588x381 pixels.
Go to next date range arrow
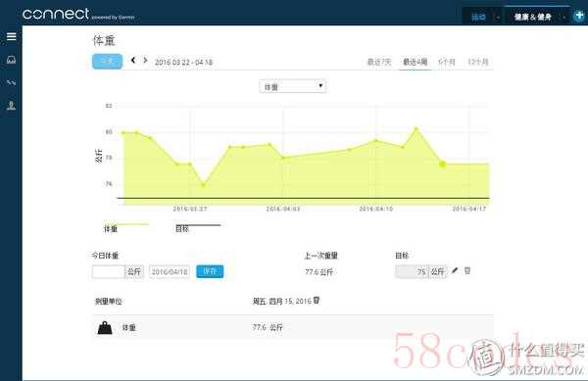(x=145, y=60)
